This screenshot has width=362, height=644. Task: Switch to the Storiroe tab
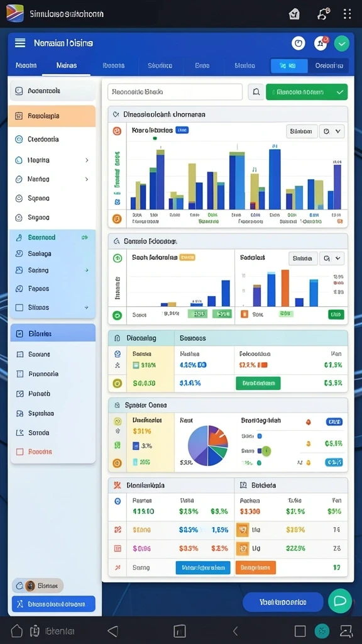pos(160,65)
